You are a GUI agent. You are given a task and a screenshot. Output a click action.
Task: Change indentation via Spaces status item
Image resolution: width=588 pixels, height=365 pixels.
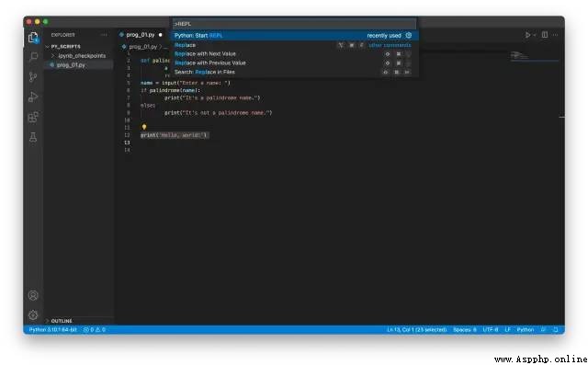point(465,330)
